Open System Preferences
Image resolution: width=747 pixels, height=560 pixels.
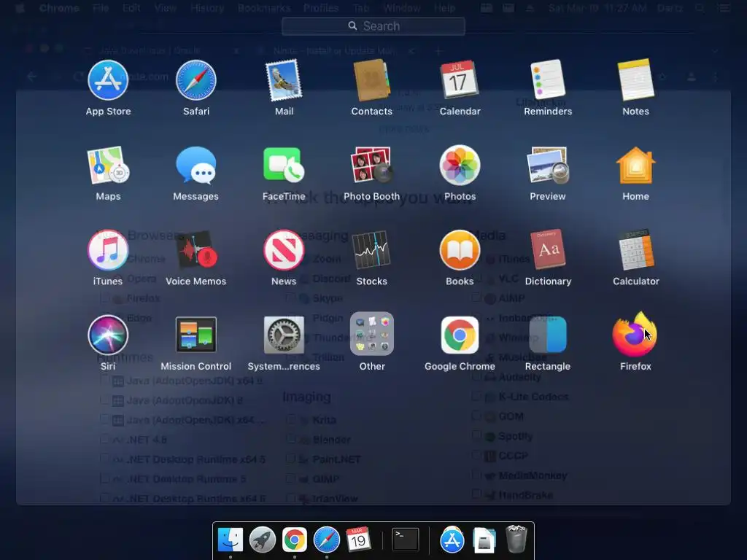pyautogui.click(x=284, y=335)
